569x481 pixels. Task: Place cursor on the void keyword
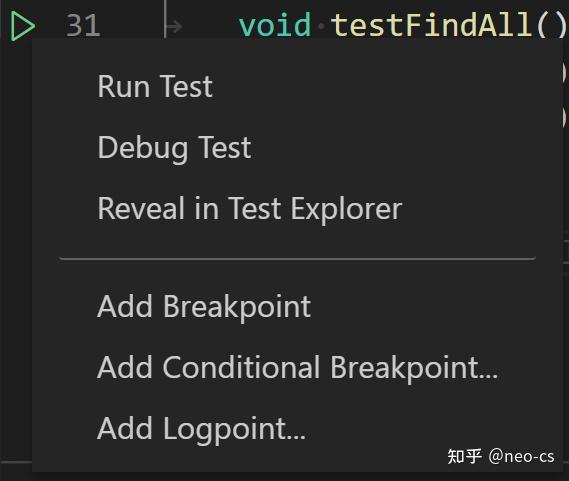click(275, 25)
